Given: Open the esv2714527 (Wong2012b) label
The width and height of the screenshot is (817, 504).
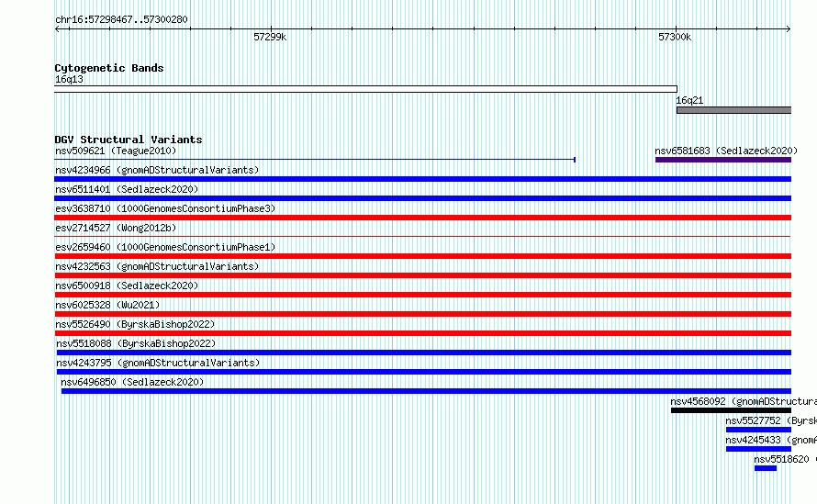Looking at the screenshot, I should [116, 228].
